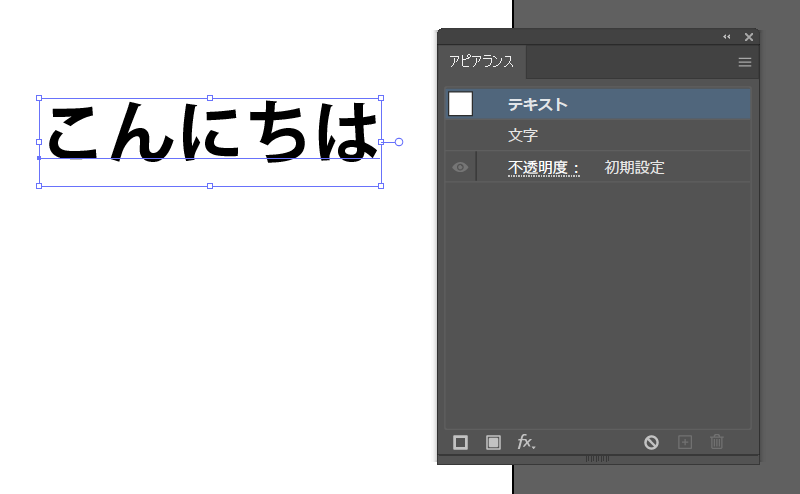Image resolution: width=800 pixels, height=494 pixels.
Task: Clear appearance with the prohibition icon
Action: tap(651, 442)
